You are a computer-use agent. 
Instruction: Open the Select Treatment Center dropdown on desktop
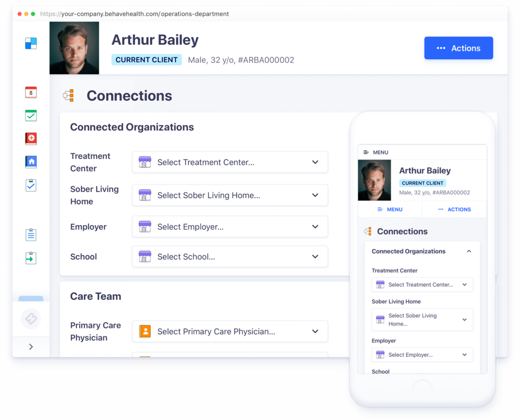[230, 162]
